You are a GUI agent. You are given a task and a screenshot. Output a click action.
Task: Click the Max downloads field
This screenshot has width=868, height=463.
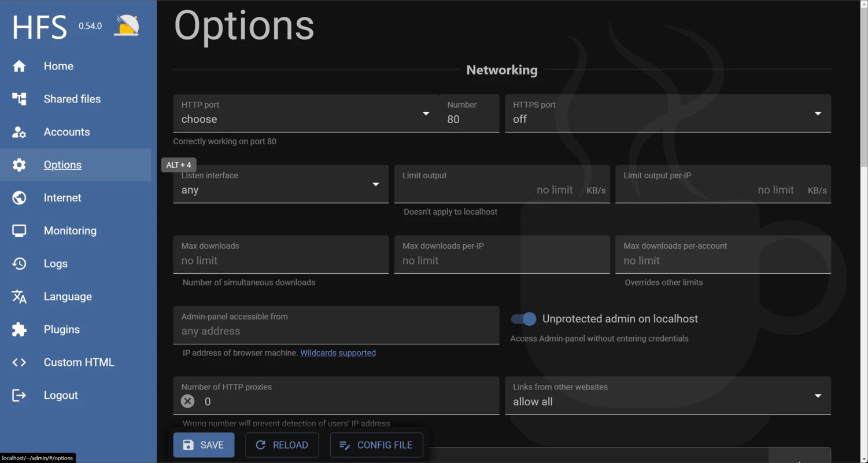281,255
